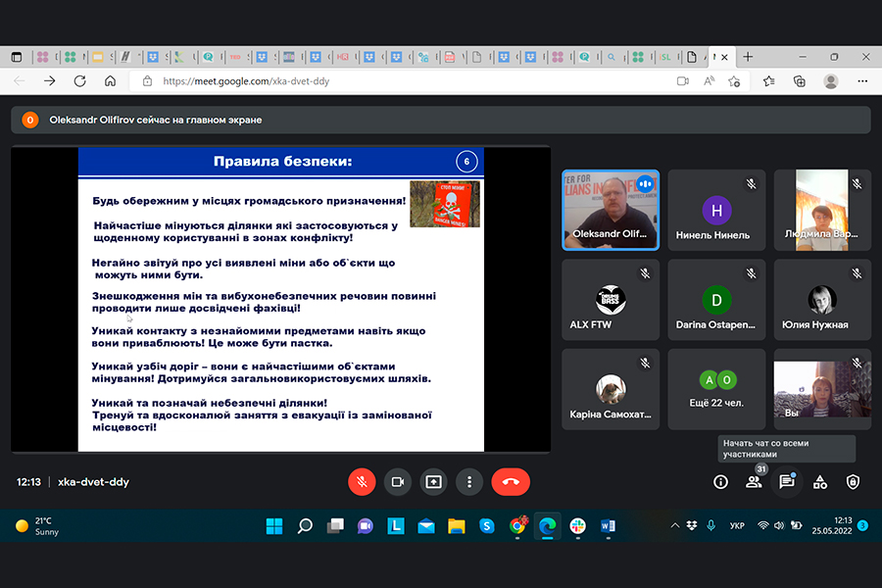This screenshot has height=588, width=882.
Task: Click the Dropbox tray icon
Action: (692, 525)
